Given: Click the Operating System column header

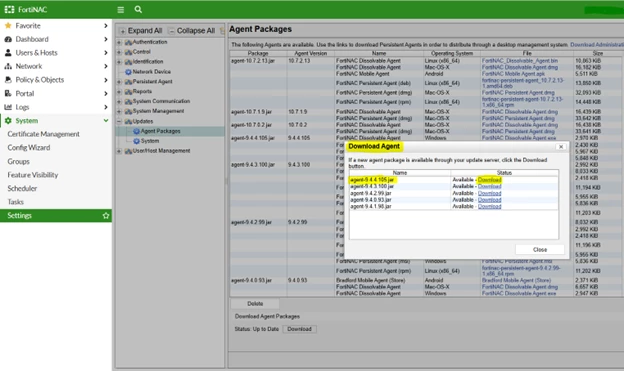Looking at the screenshot, I should tap(452, 53).
